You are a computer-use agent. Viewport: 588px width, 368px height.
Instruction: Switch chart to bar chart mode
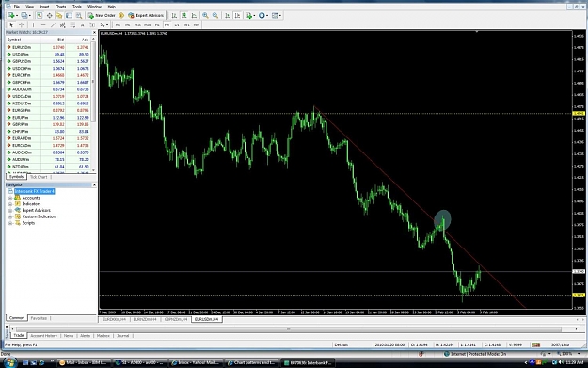(x=174, y=15)
